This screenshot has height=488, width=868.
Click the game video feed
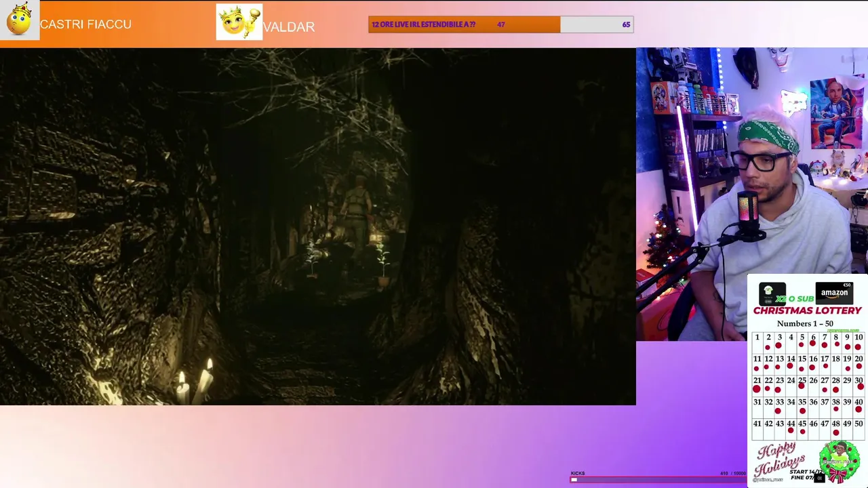point(318,226)
